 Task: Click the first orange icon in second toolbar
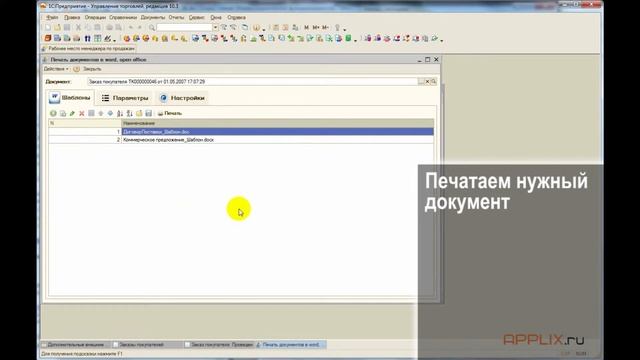click(48, 38)
